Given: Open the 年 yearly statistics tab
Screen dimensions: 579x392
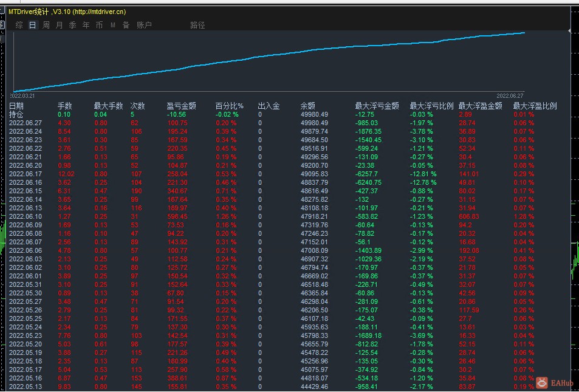Looking at the screenshot, I should [86, 25].
